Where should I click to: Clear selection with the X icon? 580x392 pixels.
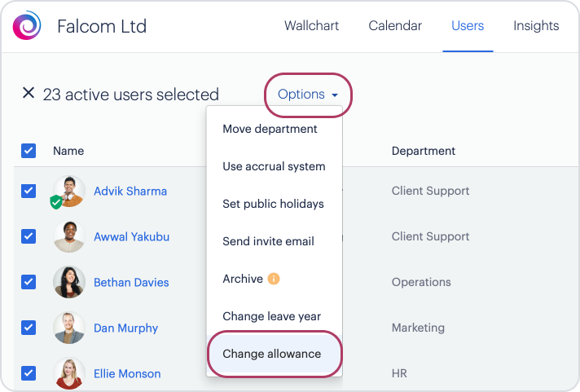tap(29, 93)
